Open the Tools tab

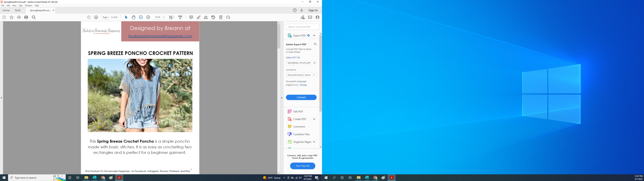tap(18, 10)
